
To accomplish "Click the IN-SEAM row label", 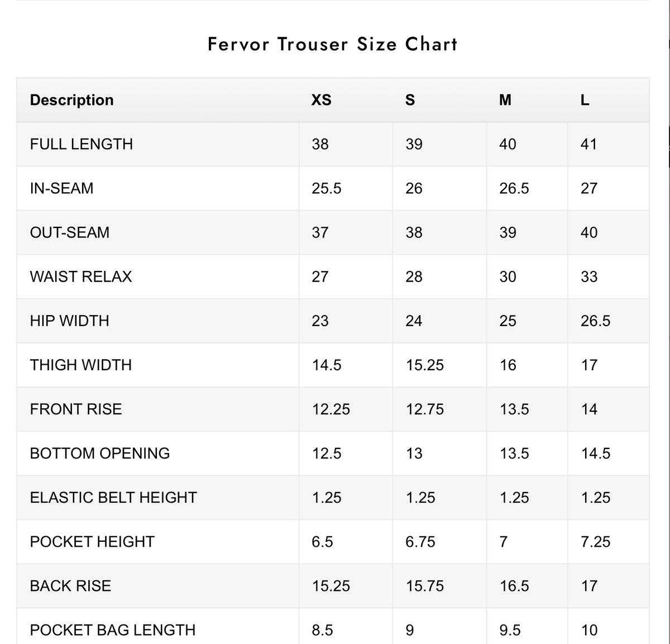I will tap(61, 188).
